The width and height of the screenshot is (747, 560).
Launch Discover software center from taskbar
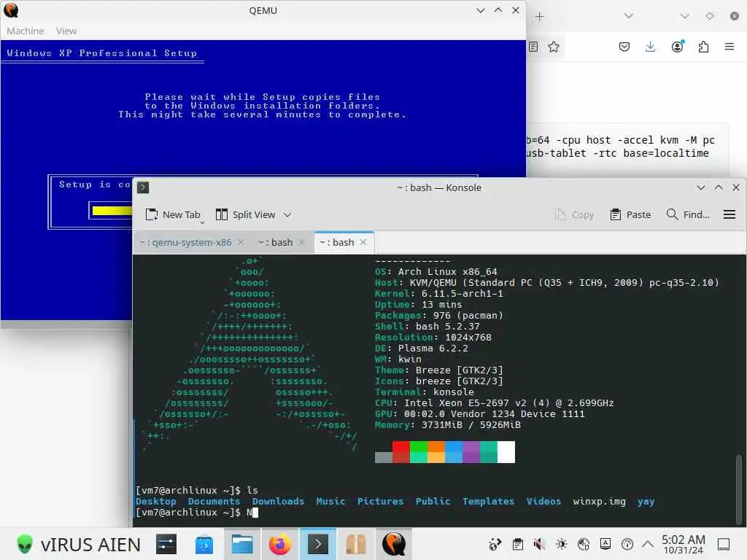click(x=204, y=544)
